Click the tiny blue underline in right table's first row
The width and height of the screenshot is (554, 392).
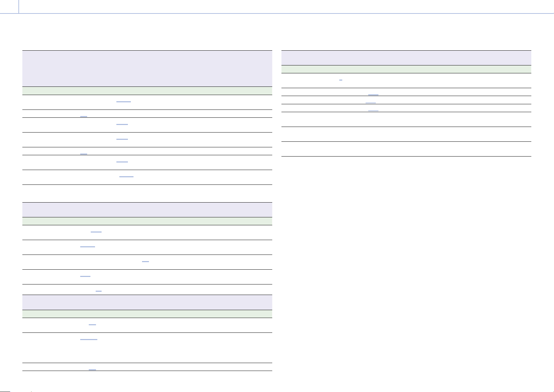pos(341,80)
